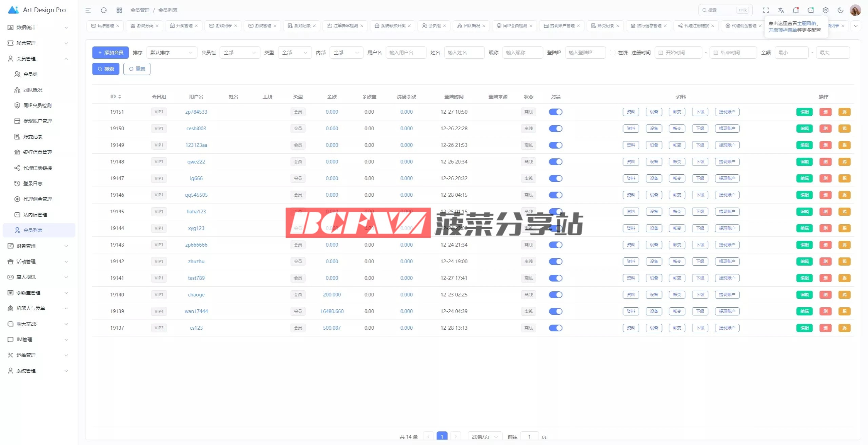
Task: Toggle ban switch for user wan17444
Action: [555, 311]
